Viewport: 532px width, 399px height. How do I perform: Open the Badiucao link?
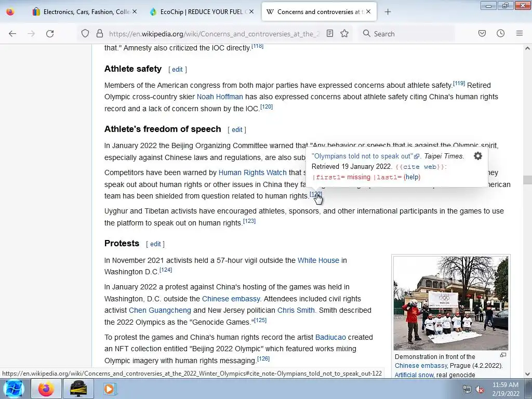pyautogui.click(x=330, y=337)
